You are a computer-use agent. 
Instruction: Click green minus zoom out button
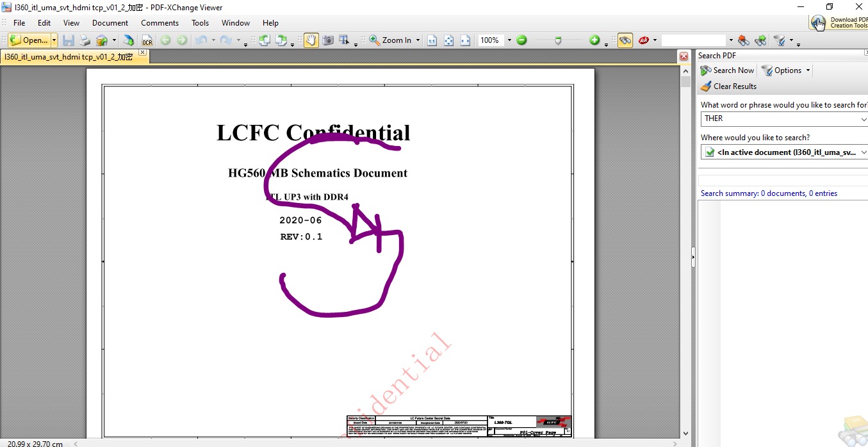pyautogui.click(x=521, y=40)
